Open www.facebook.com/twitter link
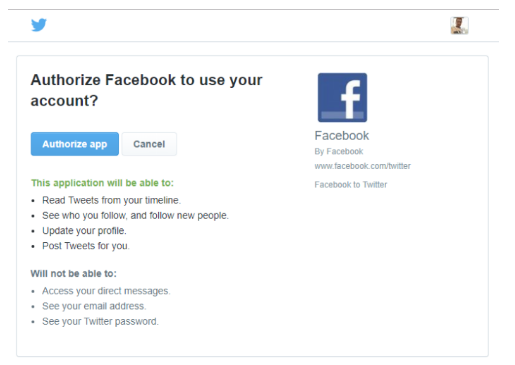This screenshot has width=515, height=365. (x=362, y=166)
